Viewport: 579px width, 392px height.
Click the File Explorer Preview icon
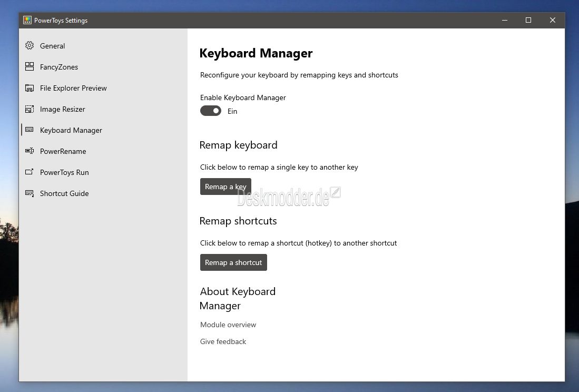point(30,88)
